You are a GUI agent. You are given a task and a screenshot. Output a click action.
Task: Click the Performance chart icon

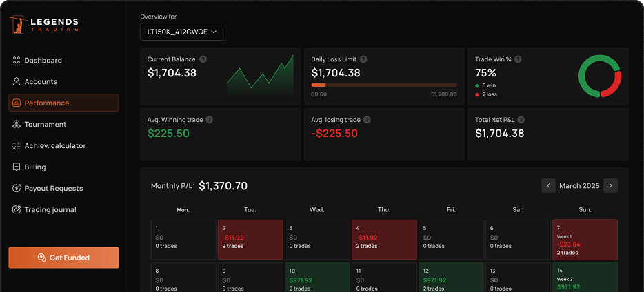coord(17,103)
